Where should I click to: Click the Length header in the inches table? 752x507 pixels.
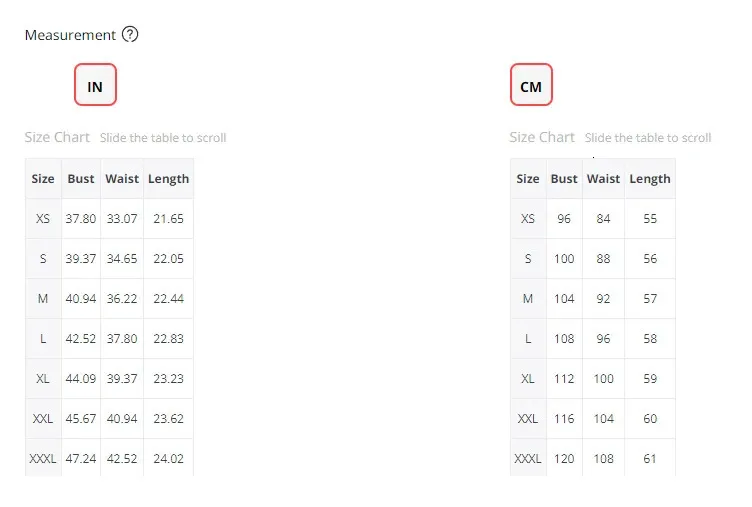[168, 179]
